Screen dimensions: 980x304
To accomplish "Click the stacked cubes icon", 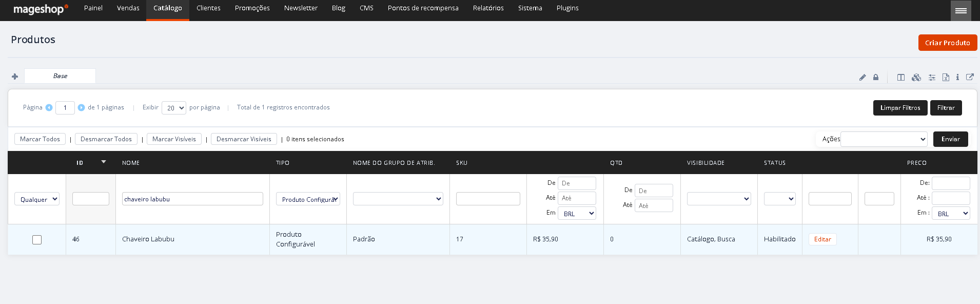I will (x=916, y=78).
